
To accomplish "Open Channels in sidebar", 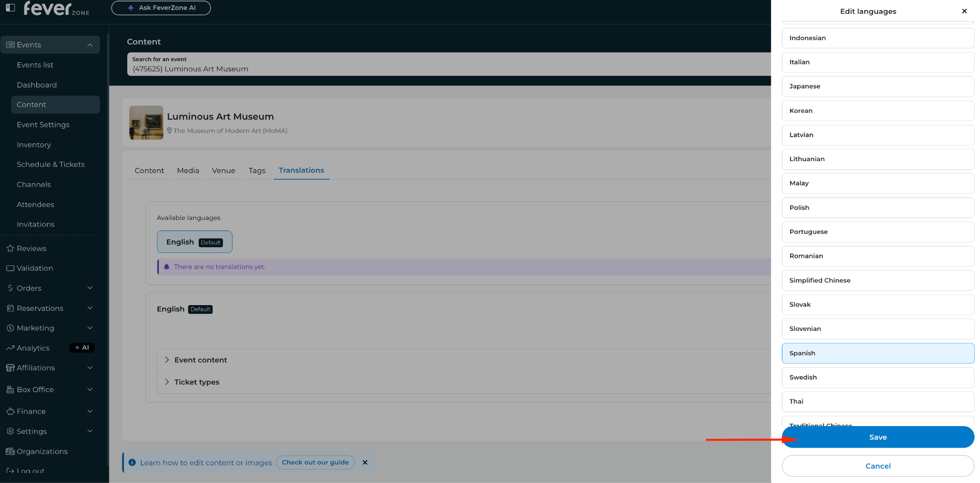I will [x=33, y=185].
